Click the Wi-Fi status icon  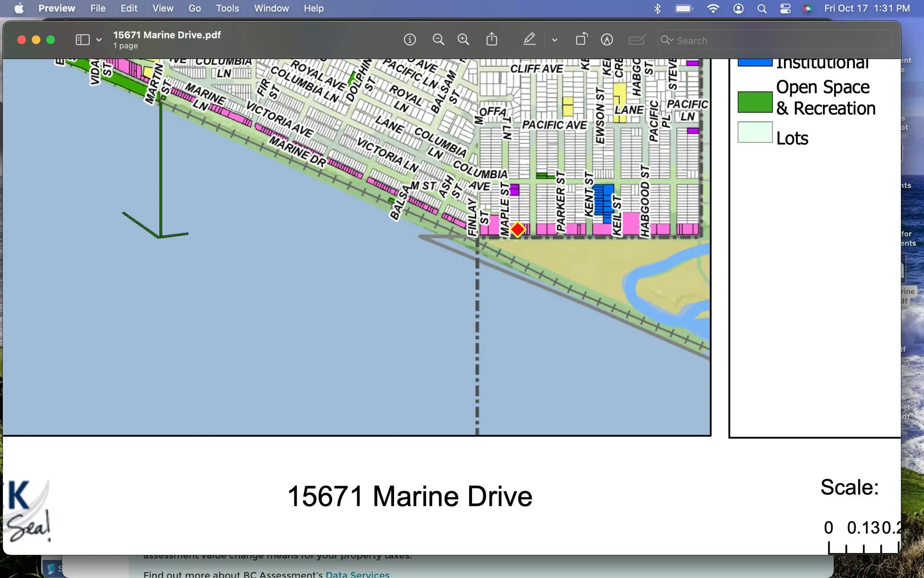tap(713, 8)
